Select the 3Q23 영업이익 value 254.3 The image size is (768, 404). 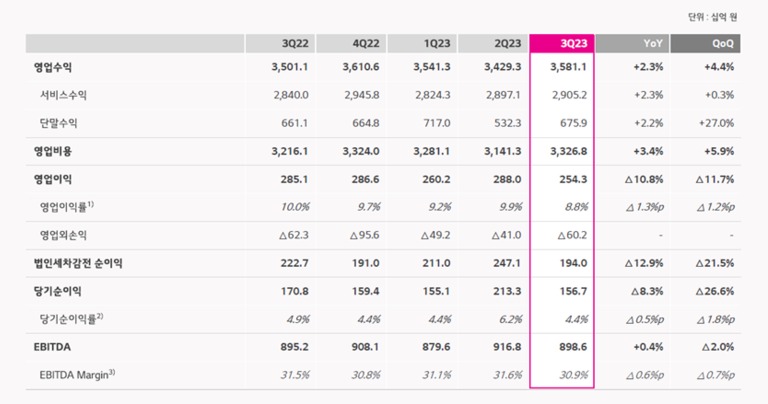[570, 179]
